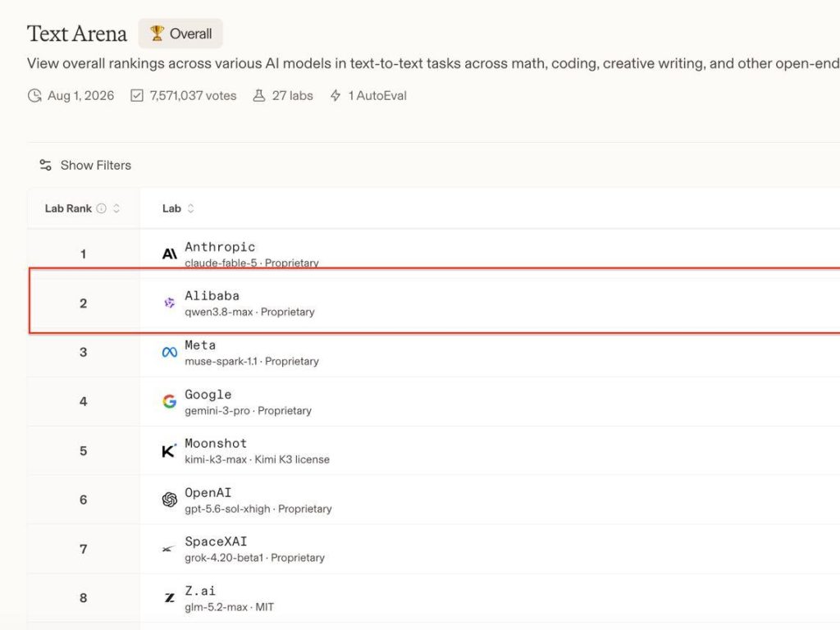Click rank 1 cell
Viewport: 840px width, 630px height.
pyautogui.click(x=84, y=254)
